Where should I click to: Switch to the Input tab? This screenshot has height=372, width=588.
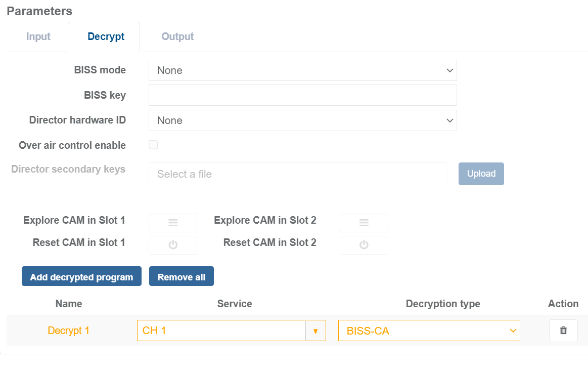point(38,37)
